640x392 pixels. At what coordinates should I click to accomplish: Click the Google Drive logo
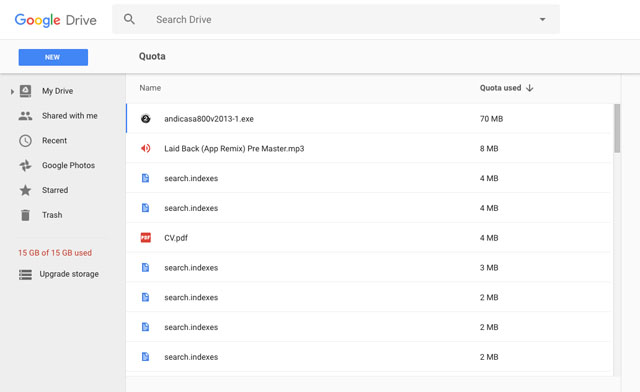pyautogui.click(x=56, y=20)
